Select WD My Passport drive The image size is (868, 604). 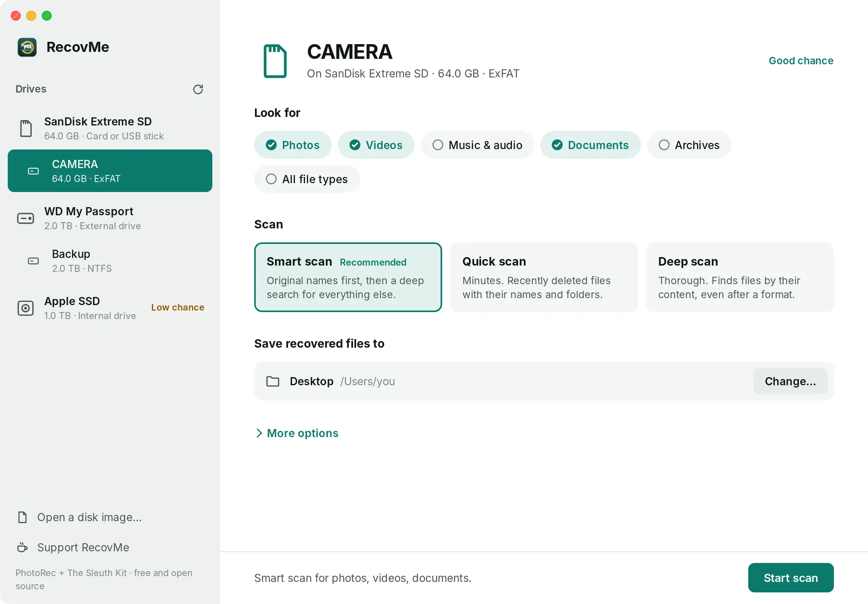click(x=110, y=218)
